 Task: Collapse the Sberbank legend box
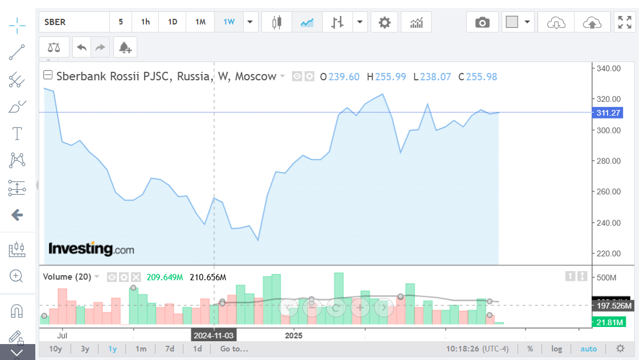tap(48, 75)
